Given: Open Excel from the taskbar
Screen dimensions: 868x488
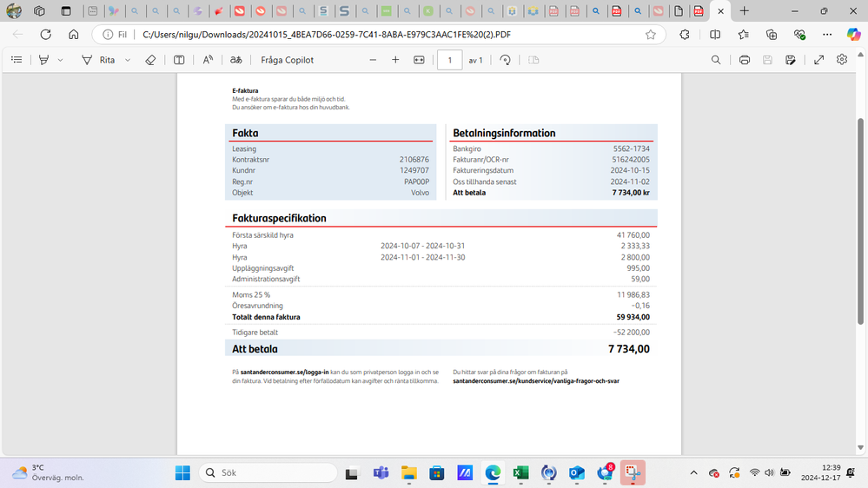Looking at the screenshot, I should tap(520, 473).
